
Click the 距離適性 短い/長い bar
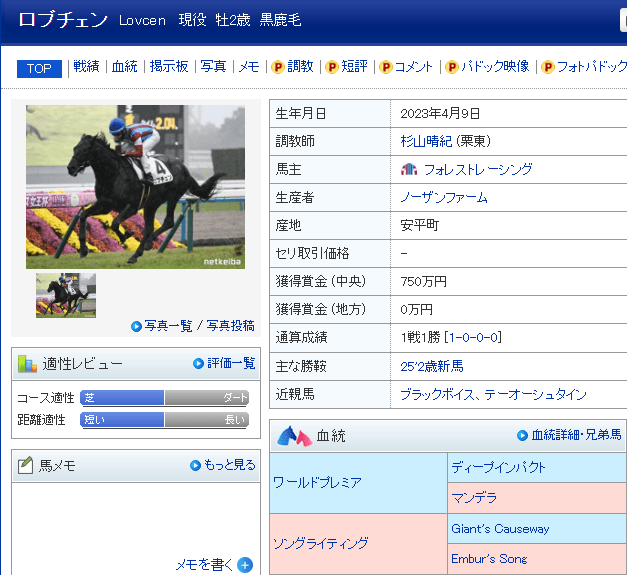[164, 419]
